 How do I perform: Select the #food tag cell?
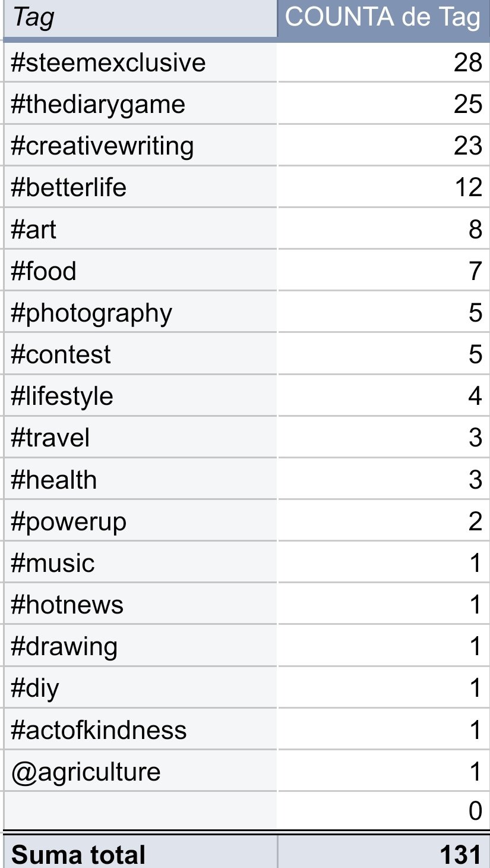pyautogui.click(x=140, y=271)
